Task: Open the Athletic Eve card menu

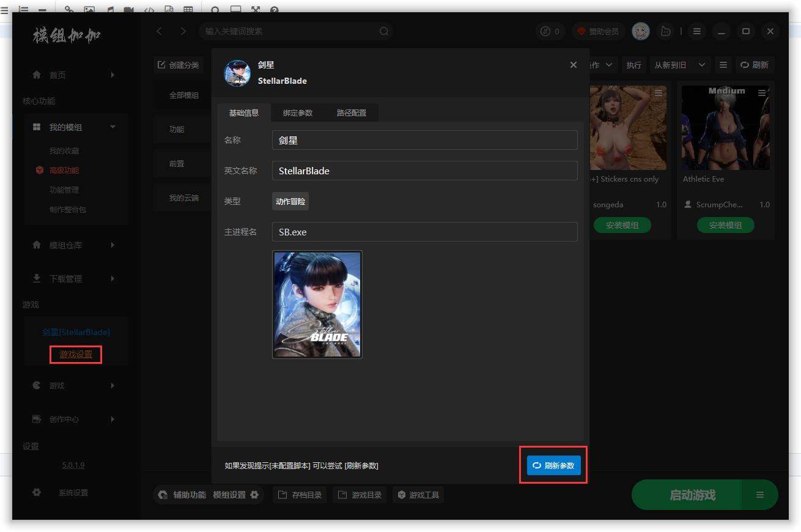Action: (x=762, y=93)
